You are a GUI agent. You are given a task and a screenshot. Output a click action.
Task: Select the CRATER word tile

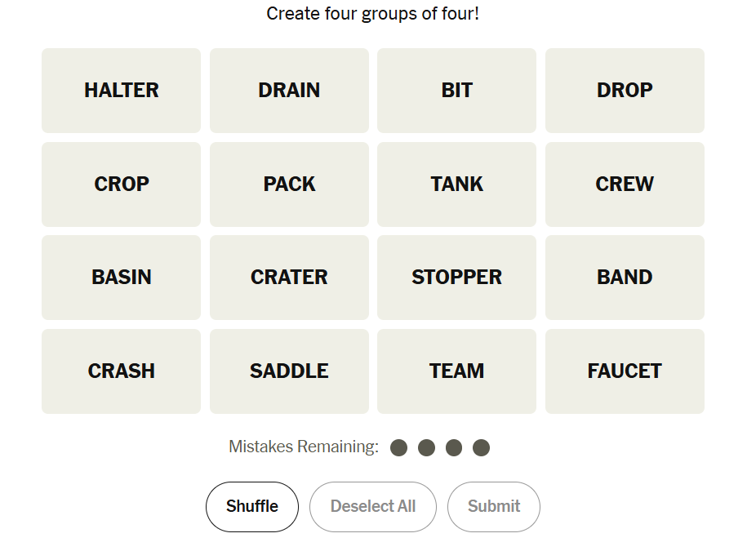pos(289,278)
